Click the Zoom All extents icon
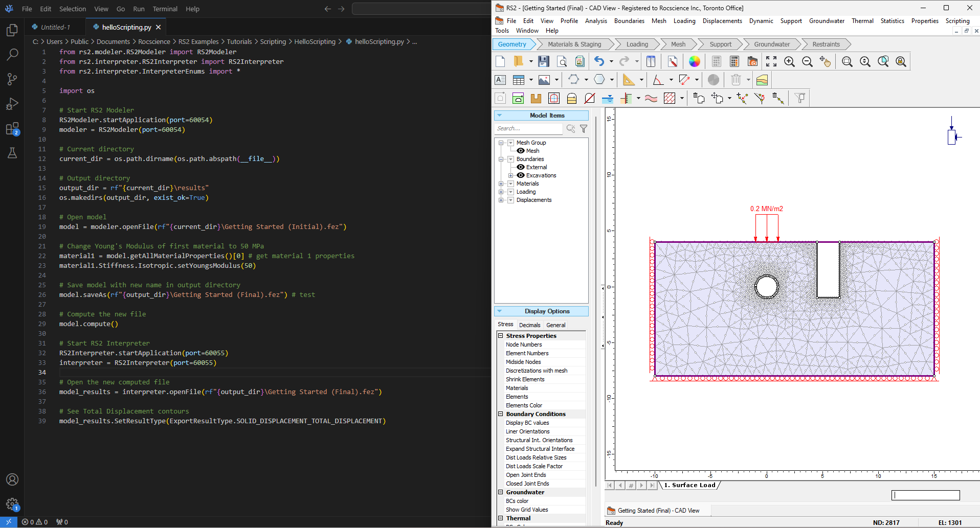 coord(771,62)
